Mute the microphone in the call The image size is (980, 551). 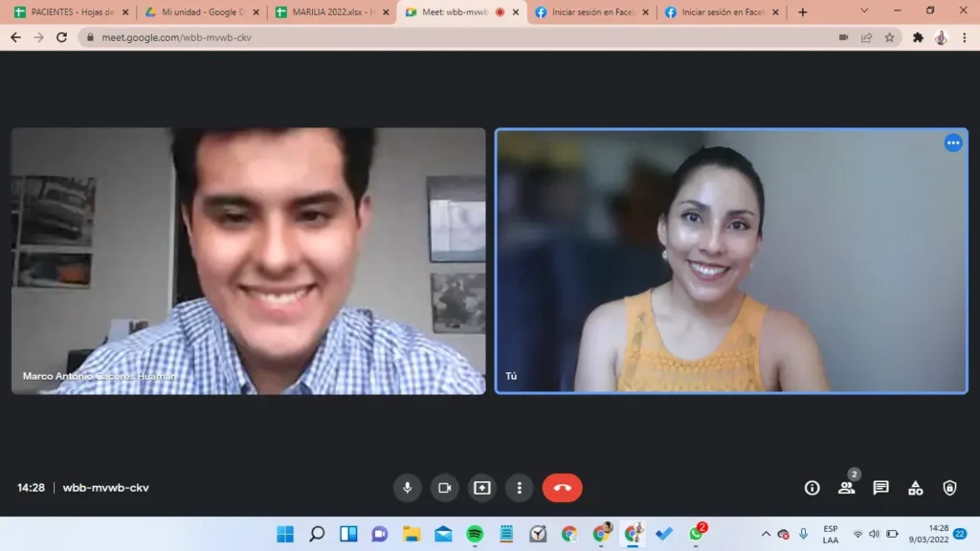click(407, 488)
